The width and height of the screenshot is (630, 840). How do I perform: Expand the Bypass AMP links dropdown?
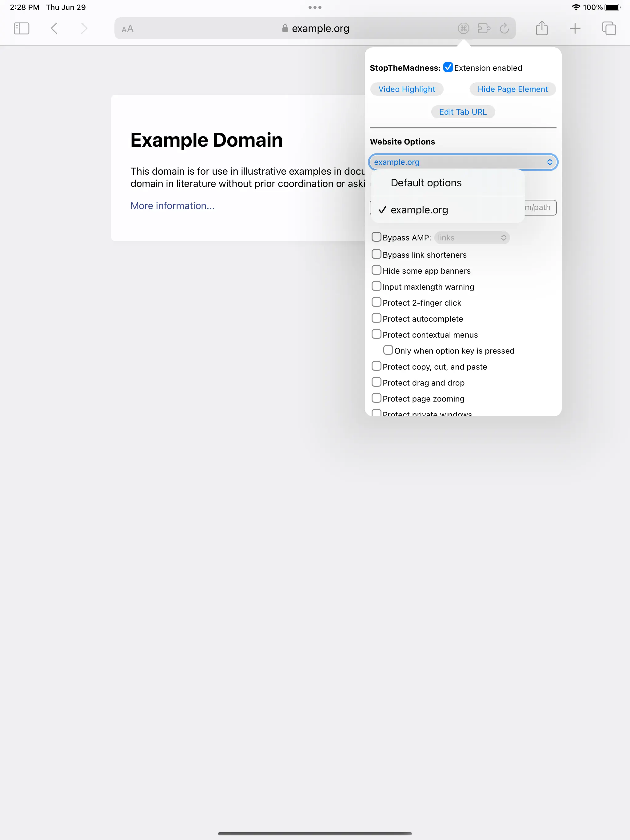click(x=472, y=238)
